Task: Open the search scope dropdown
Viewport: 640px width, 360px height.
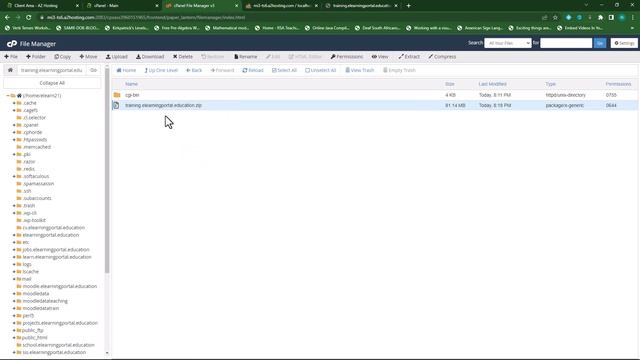Action: click(507, 43)
